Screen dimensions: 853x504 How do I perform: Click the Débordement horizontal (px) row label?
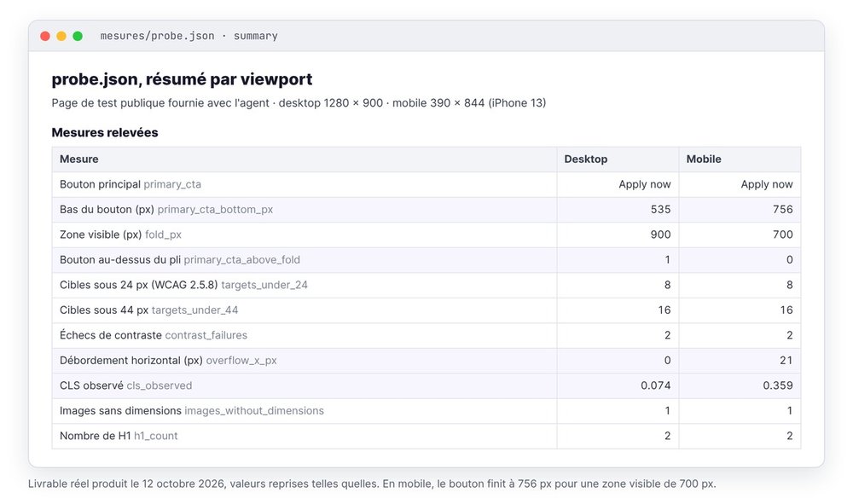tap(168, 361)
